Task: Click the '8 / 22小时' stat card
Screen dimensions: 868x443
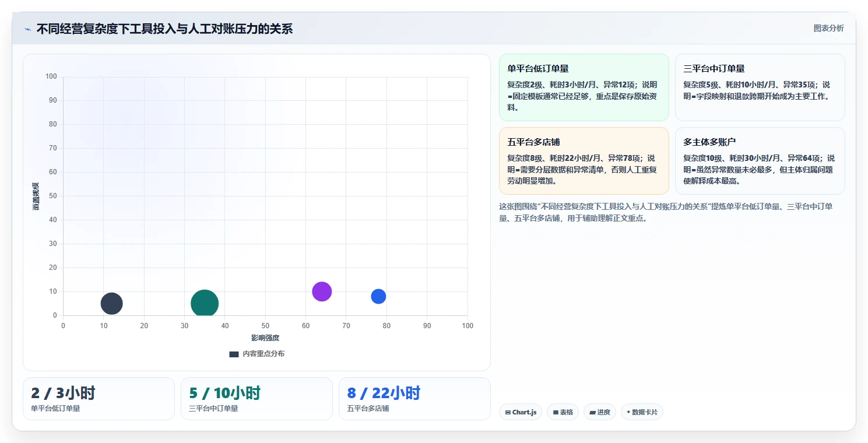Action: [414, 399]
